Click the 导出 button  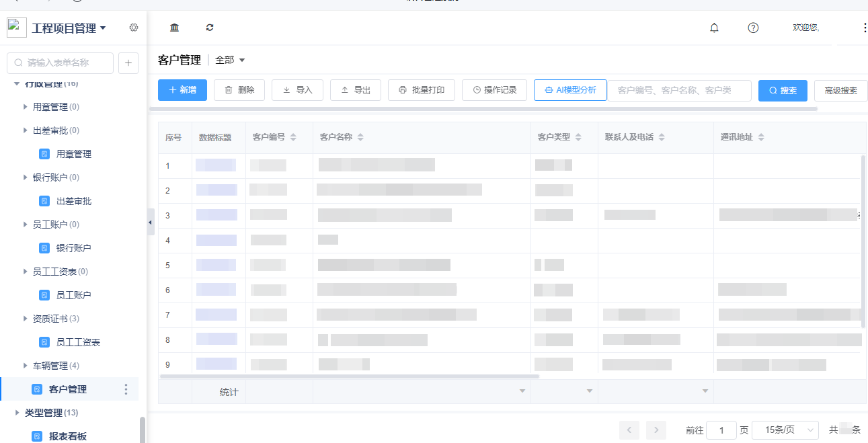tap(356, 90)
